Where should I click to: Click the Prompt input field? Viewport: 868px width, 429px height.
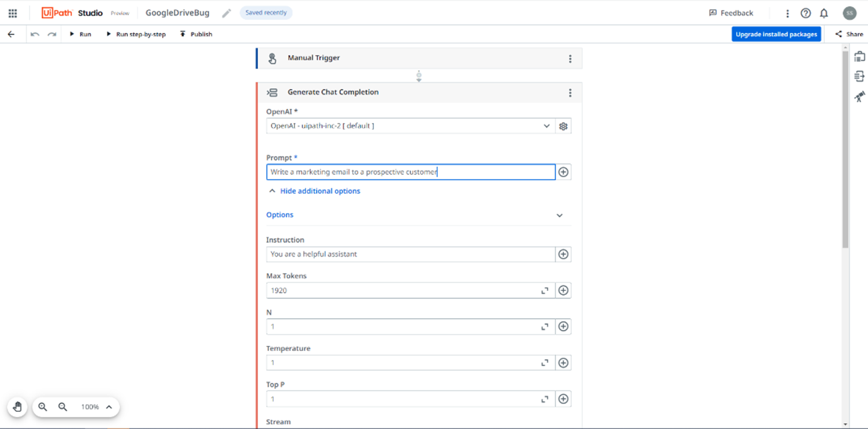pyautogui.click(x=410, y=172)
